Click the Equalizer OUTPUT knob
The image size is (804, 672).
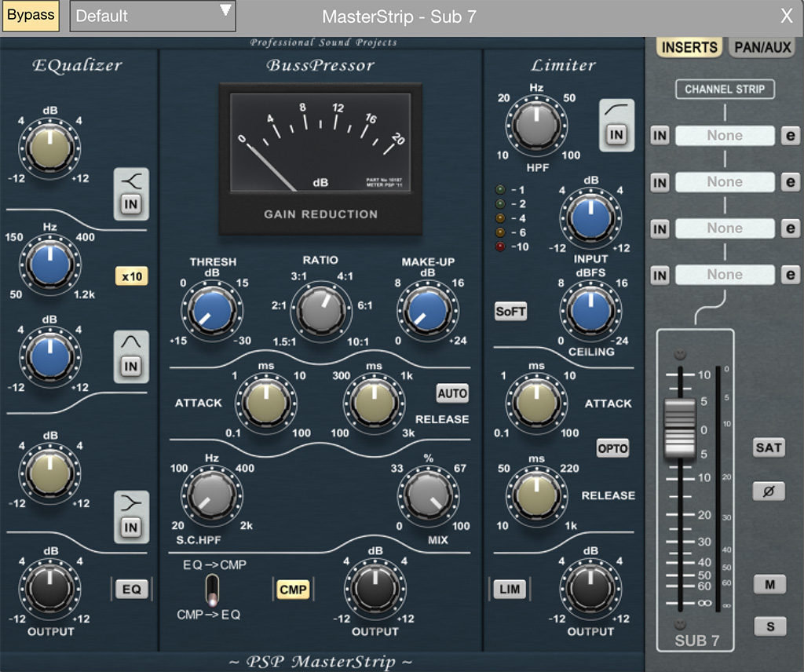click(49, 590)
